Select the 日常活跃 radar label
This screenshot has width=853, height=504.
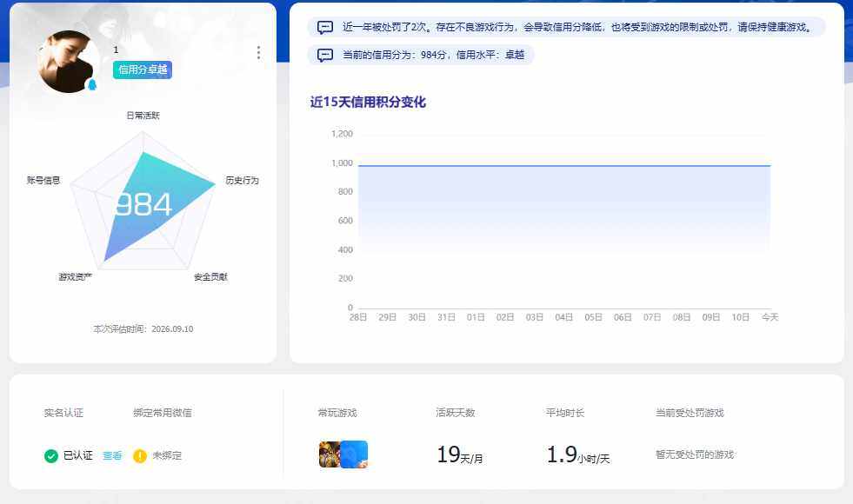click(x=143, y=116)
